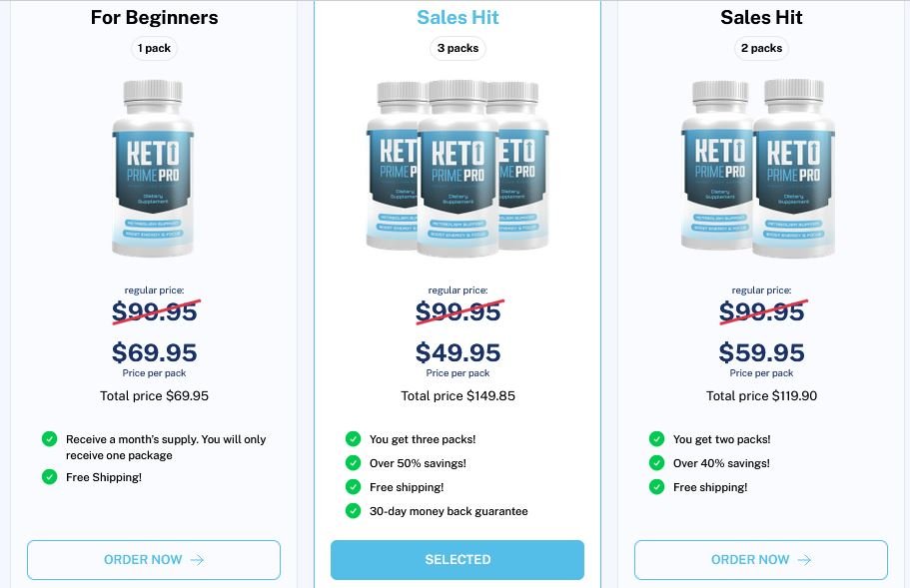Click ORDER NOW on the 2-pack Sales Hit plan
This screenshot has height=588, width=910.
(761, 559)
